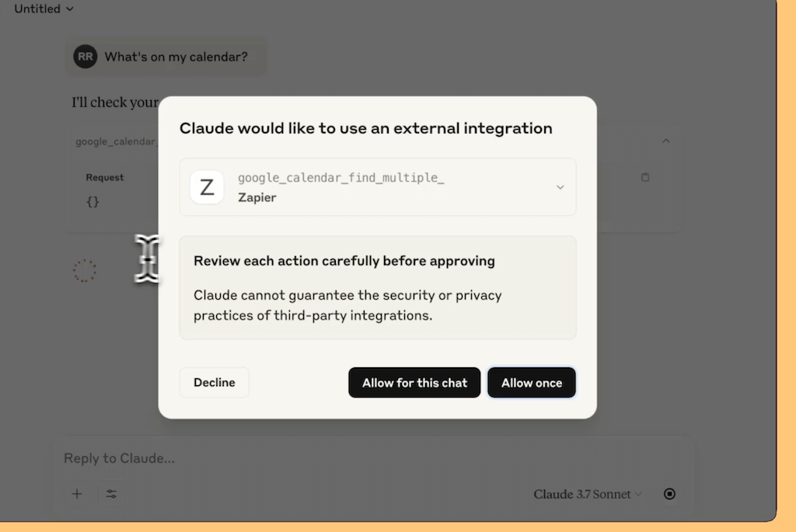Click the Review each action carefully notice
Screen dimensions: 796x532
(x=378, y=287)
